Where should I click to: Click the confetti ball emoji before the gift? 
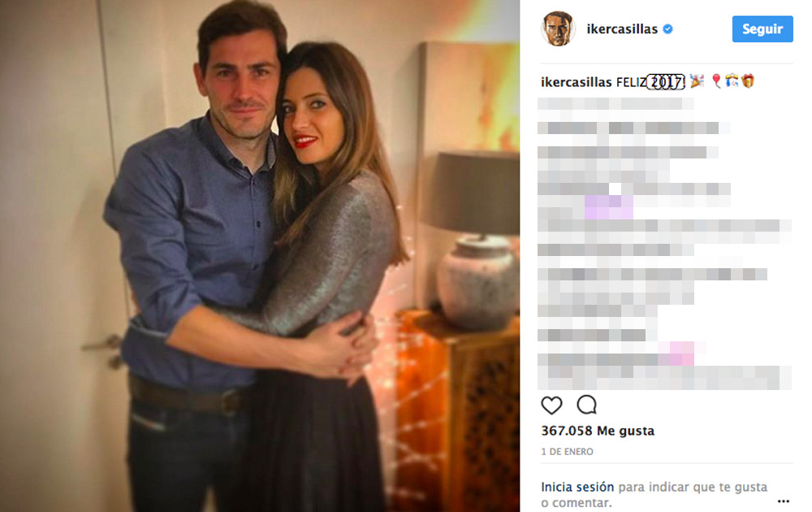[732, 80]
